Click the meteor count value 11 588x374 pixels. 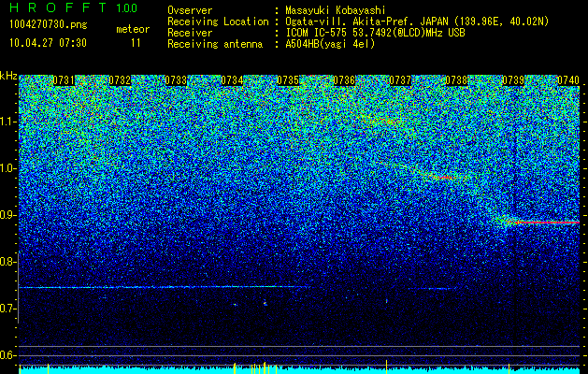136,43
